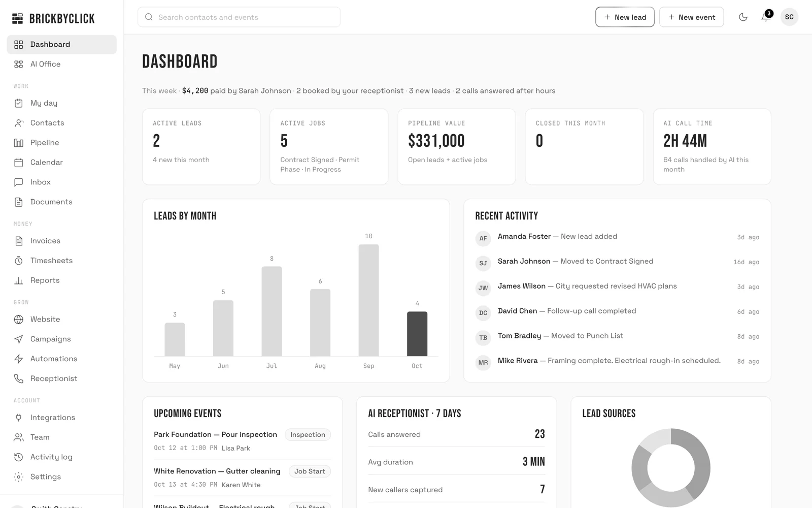
Task: Select the Integrations plug icon
Action: tap(19, 418)
